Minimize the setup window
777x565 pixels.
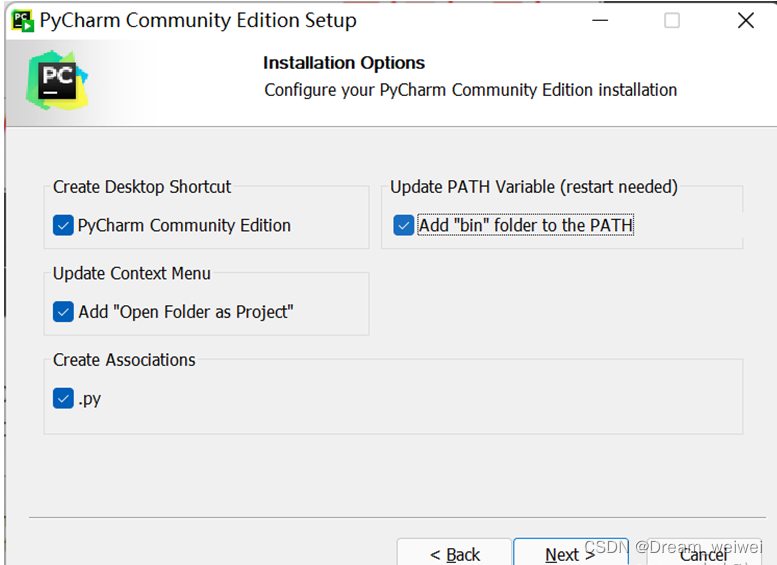600,21
